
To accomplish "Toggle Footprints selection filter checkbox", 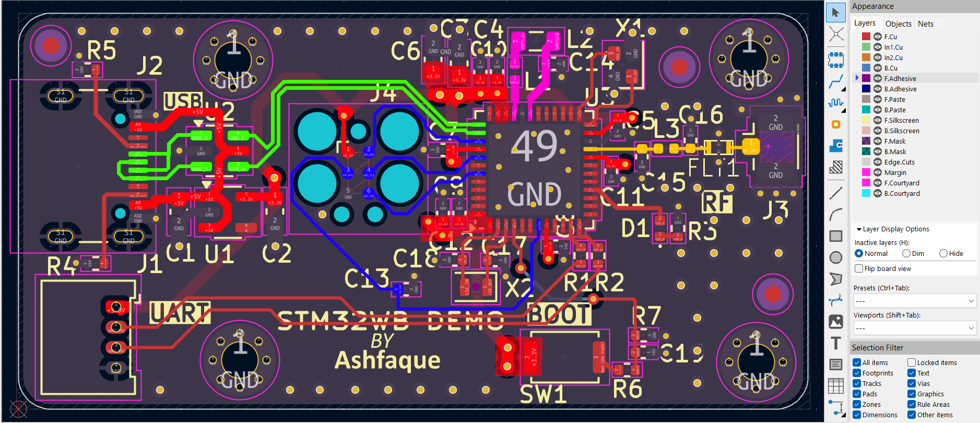I will click(x=857, y=373).
